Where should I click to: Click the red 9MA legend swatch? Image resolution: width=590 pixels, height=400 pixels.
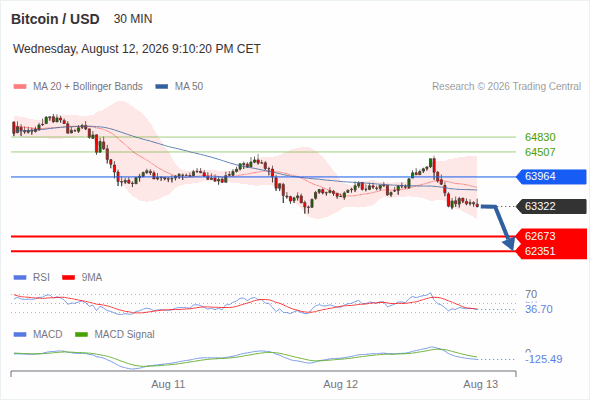point(68,278)
